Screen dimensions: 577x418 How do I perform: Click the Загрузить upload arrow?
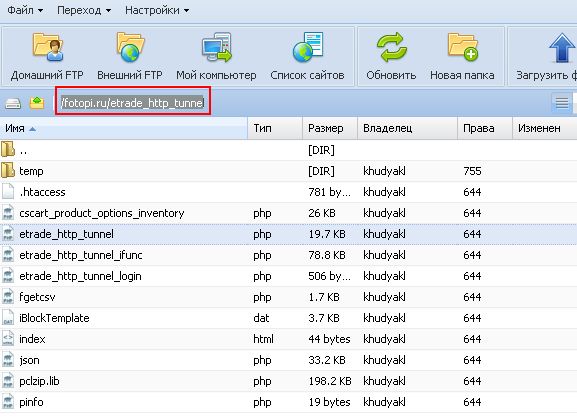(x=562, y=48)
